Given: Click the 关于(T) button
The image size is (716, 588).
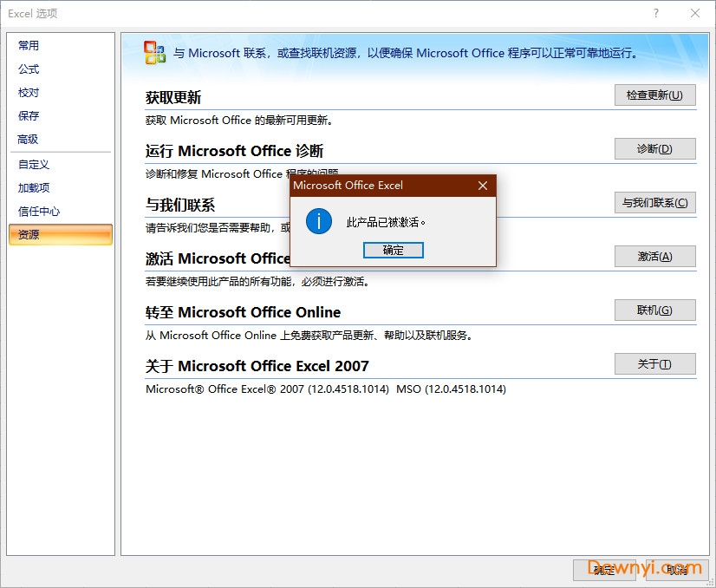Looking at the screenshot, I should tap(654, 364).
